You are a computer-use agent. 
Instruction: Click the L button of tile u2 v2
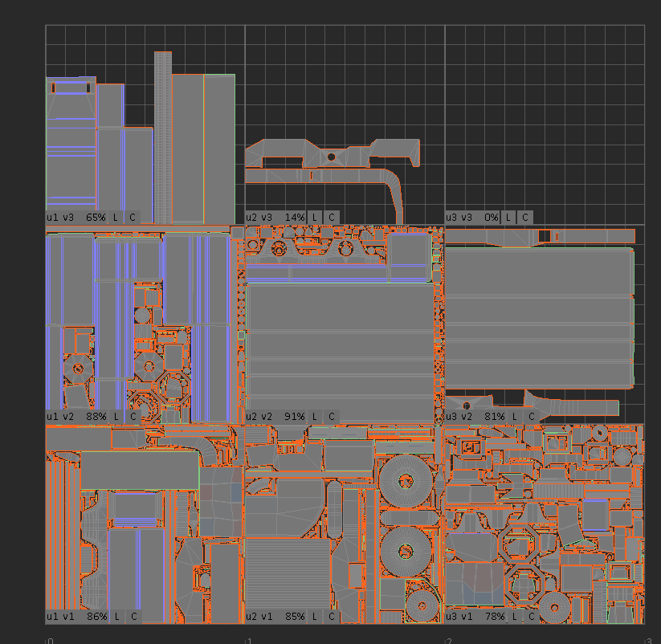(x=315, y=417)
